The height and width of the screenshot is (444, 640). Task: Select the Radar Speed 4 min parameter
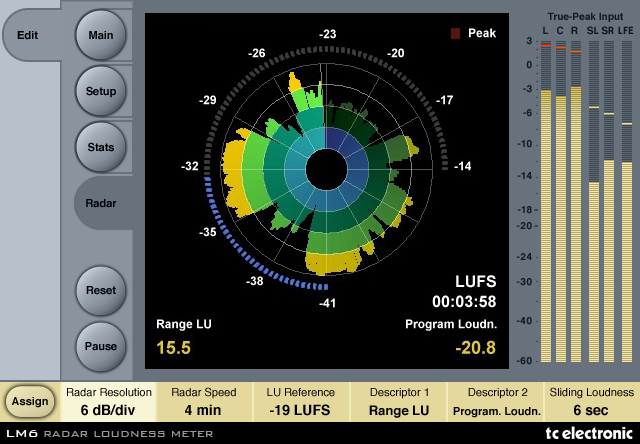[204, 402]
